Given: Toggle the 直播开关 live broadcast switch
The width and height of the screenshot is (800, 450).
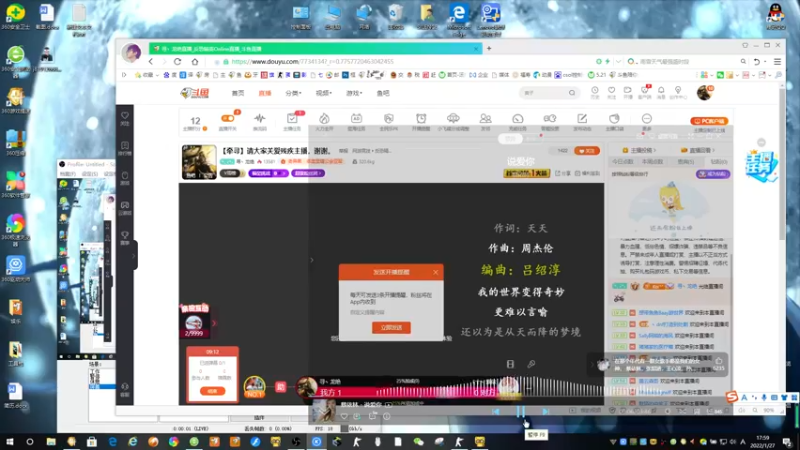Looking at the screenshot, I should coord(228,118).
